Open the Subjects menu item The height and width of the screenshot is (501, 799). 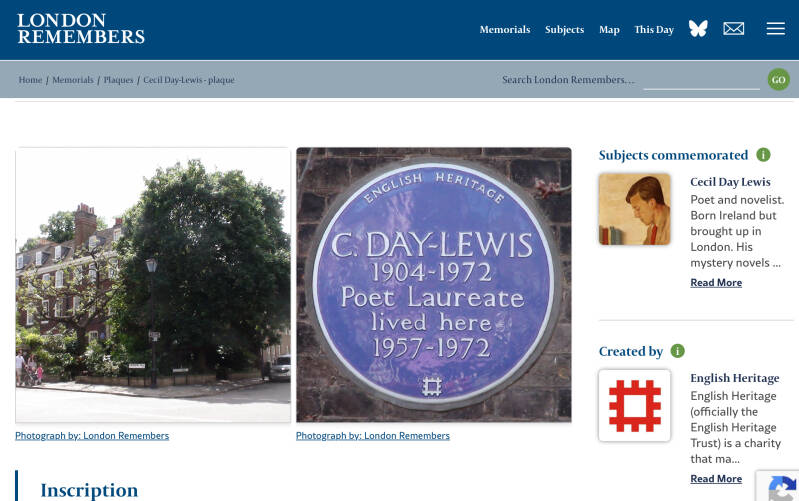[564, 30]
